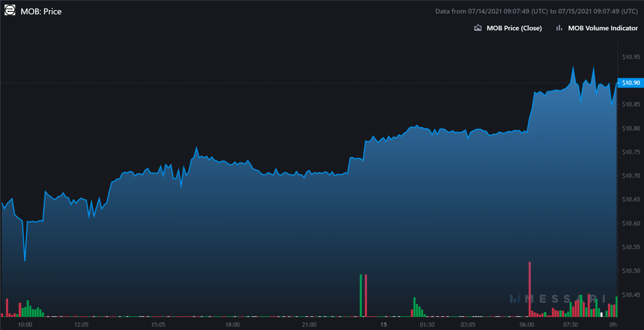Click the tall green volume bar before midnight
644x330 pixels.
(361, 295)
